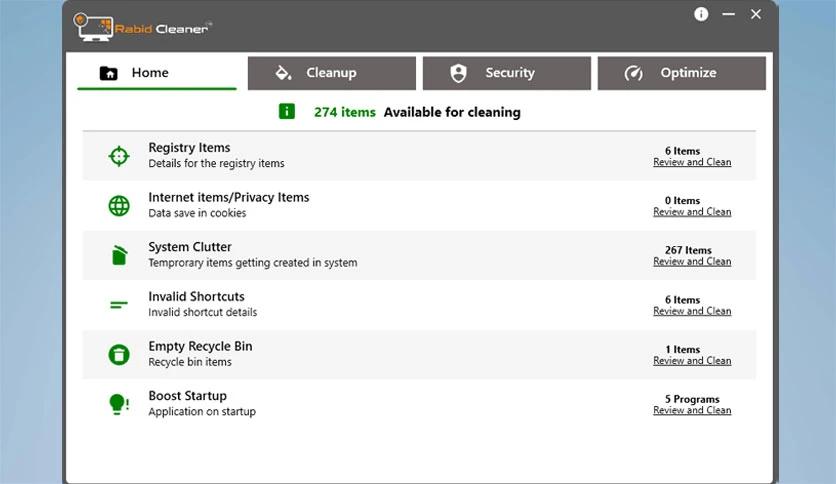
Task: Click the 1 Items count
Action: coord(682,350)
